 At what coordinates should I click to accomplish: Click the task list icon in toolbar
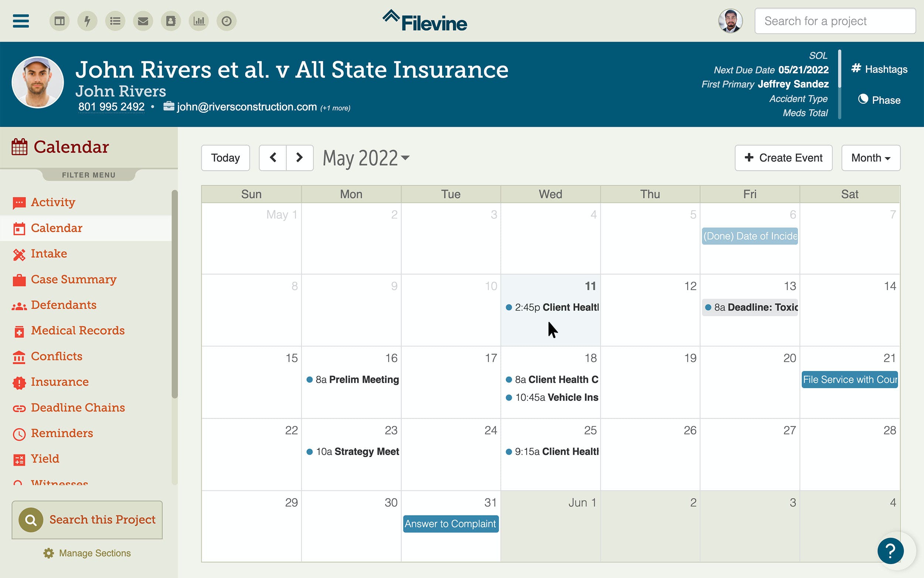tap(115, 21)
